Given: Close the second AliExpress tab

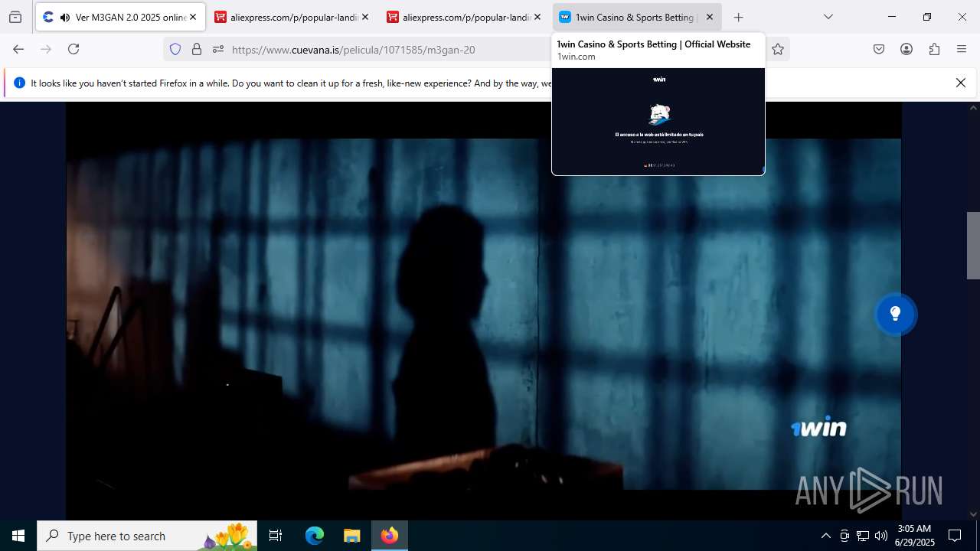Looking at the screenshot, I should 537,17.
